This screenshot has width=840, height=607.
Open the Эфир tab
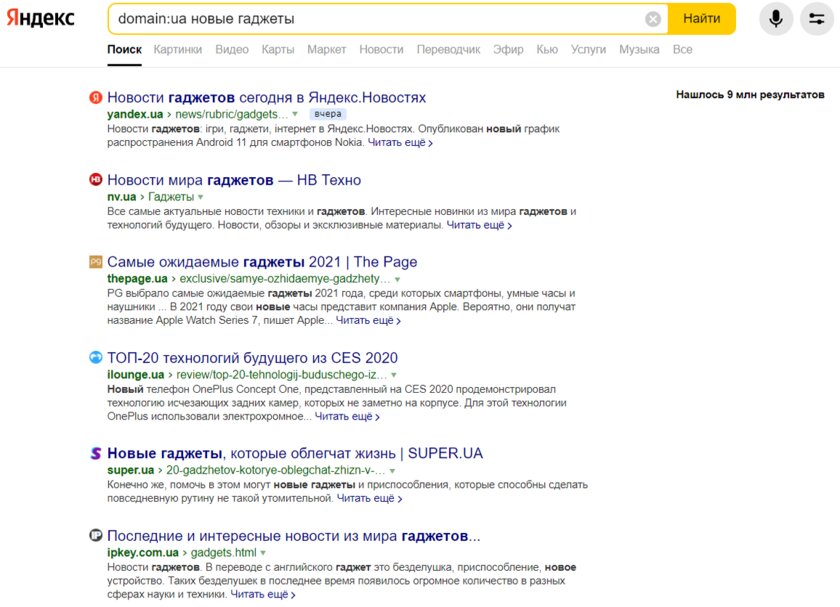508,49
